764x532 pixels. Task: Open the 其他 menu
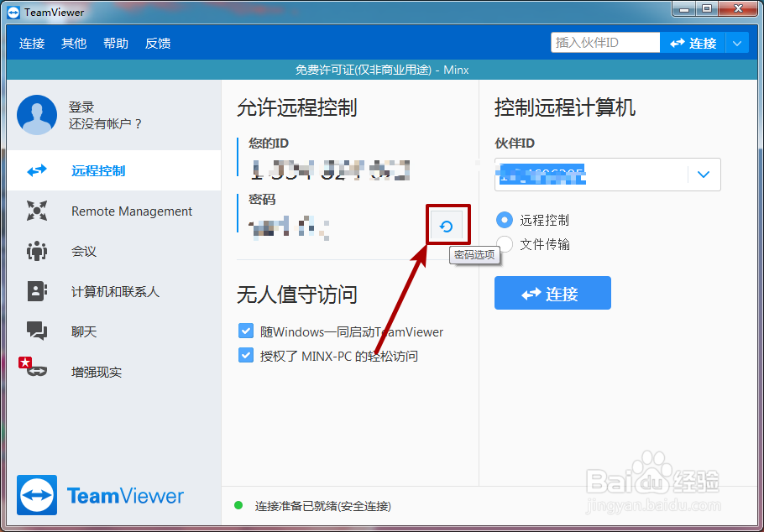[x=74, y=44]
